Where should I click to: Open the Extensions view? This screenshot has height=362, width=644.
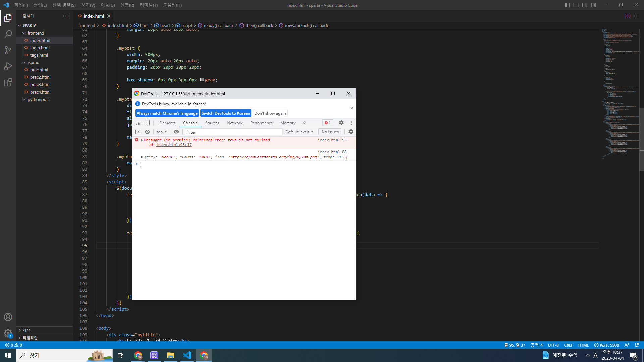coord(8,82)
